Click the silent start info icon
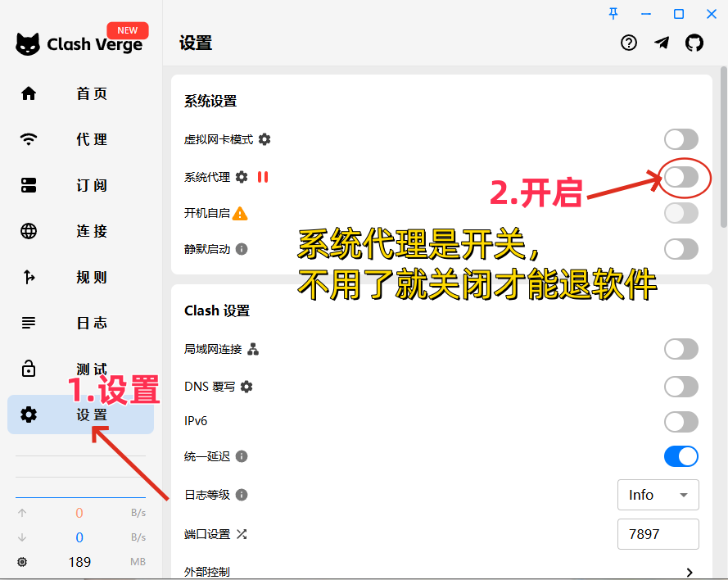 242,249
